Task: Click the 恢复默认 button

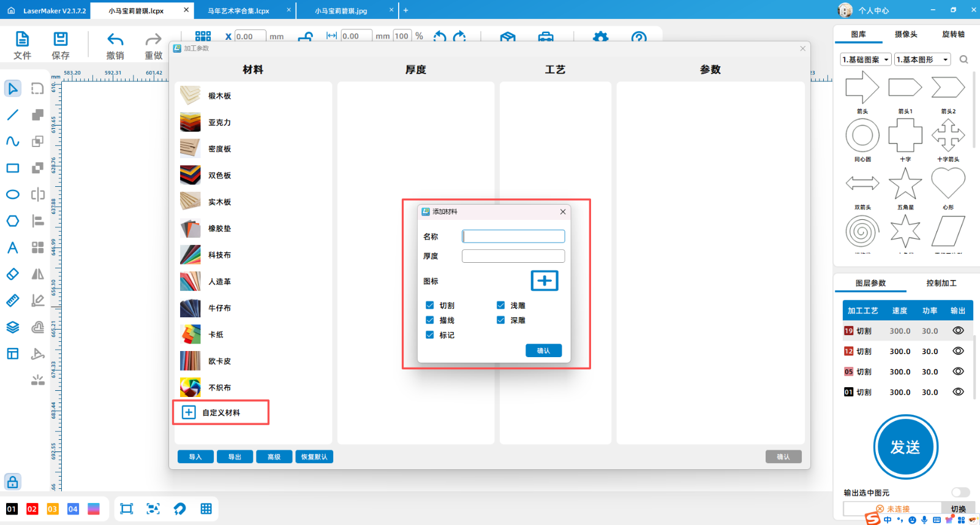Action: coord(314,457)
